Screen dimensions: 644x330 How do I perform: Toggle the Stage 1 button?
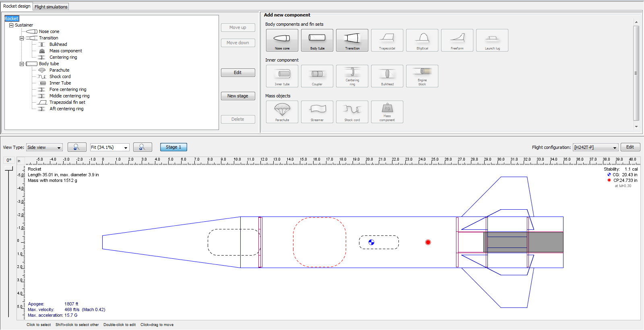click(x=173, y=147)
